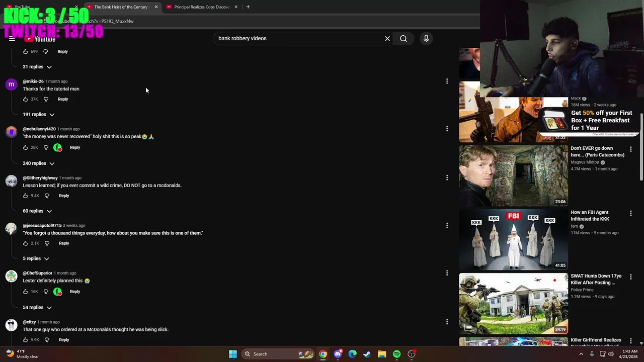The image size is (644, 362).
Task: Open Paris Catacombs video thumbnail
Action: click(513, 175)
